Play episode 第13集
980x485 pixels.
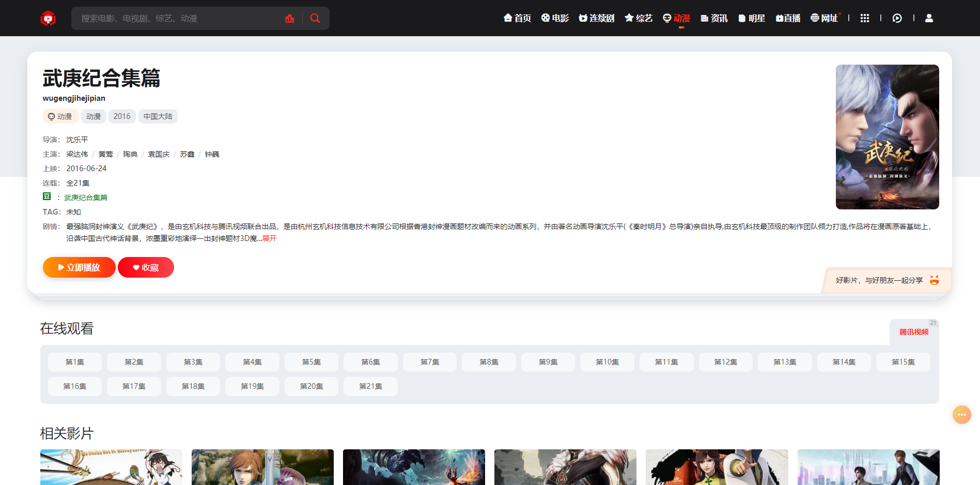pyautogui.click(x=785, y=362)
